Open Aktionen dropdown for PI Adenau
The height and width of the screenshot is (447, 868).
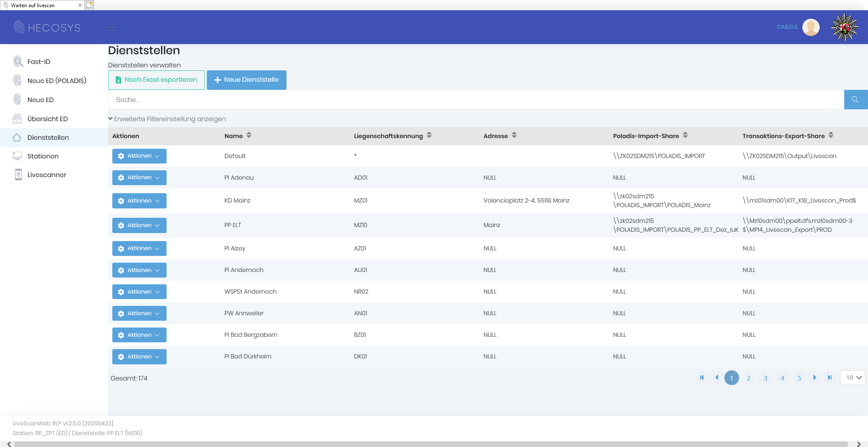tap(139, 178)
